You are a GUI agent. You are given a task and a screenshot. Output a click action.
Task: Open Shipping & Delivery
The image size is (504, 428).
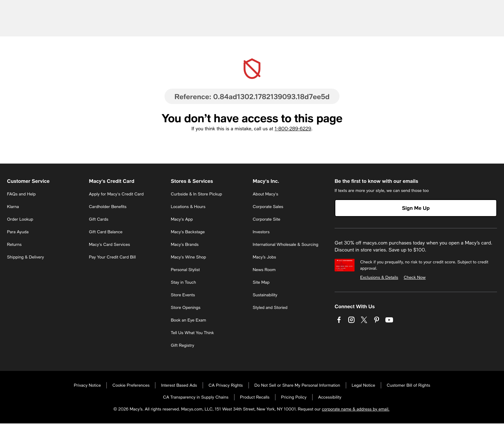click(x=25, y=257)
